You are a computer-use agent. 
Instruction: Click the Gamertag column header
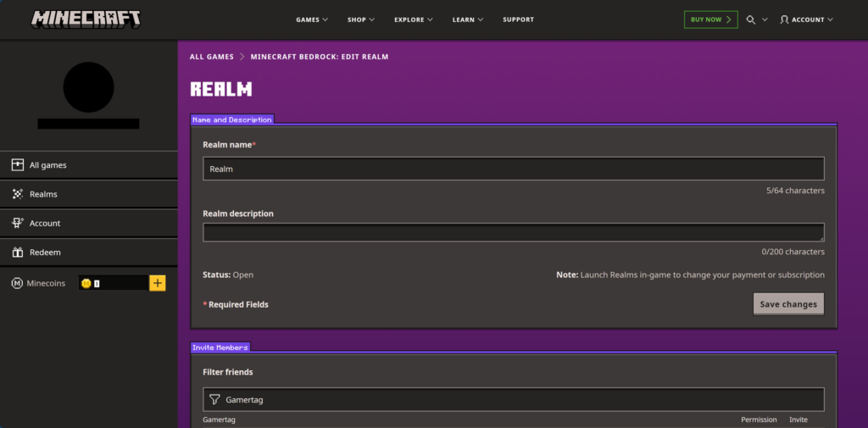(220, 420)
